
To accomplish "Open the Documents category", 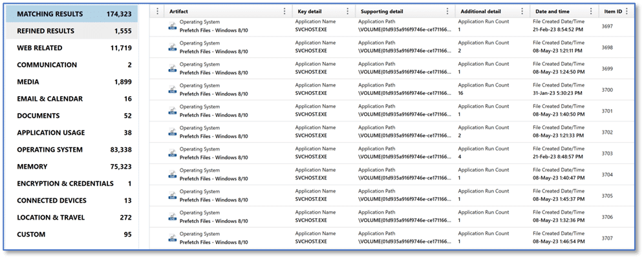I will 72,116.
